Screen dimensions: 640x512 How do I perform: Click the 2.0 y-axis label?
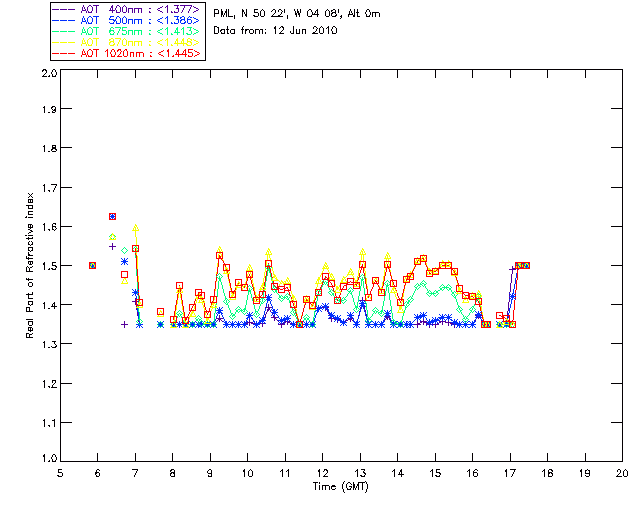coord(49,73)
